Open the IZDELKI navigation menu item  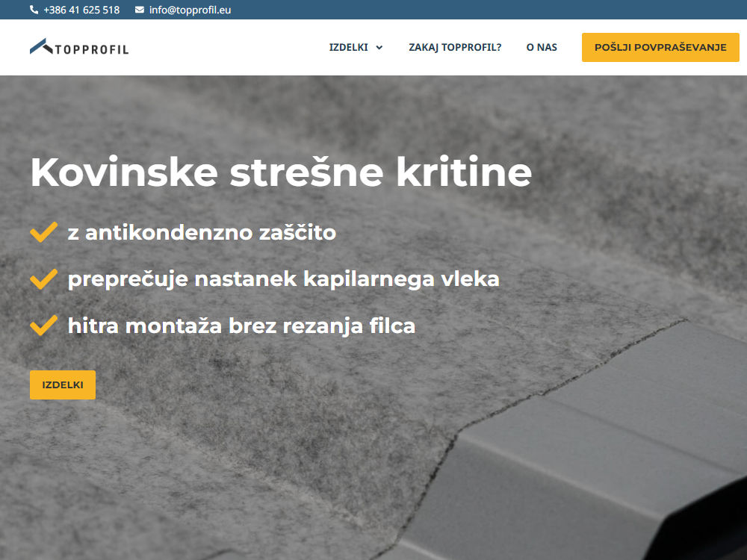tap(348, 47)
